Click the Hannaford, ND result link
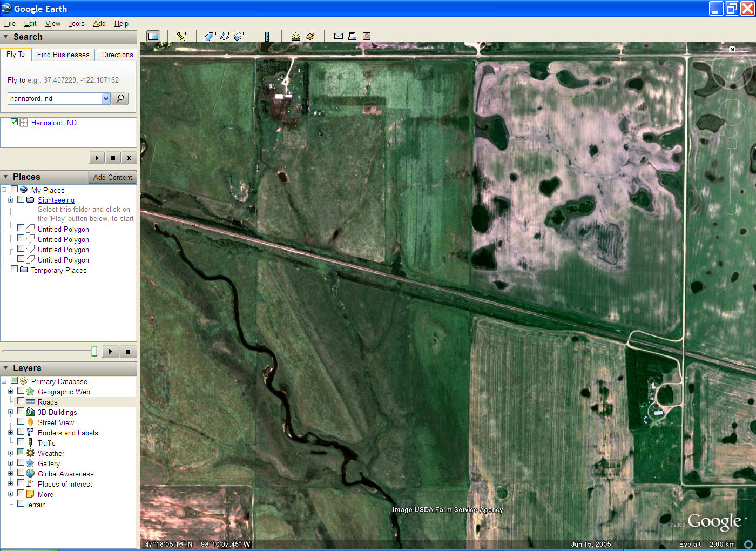 (54, 123)
